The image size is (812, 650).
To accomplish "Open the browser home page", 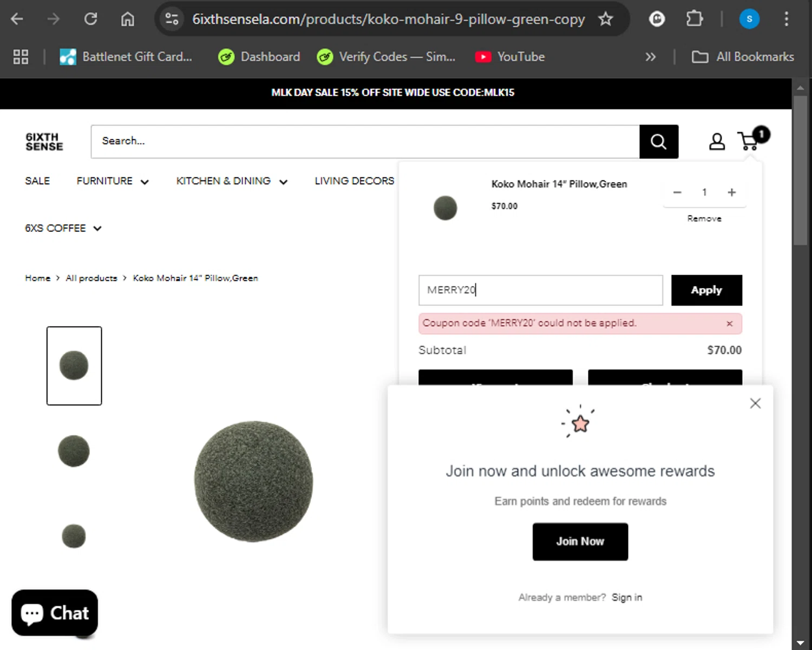I will coord(127,19).
